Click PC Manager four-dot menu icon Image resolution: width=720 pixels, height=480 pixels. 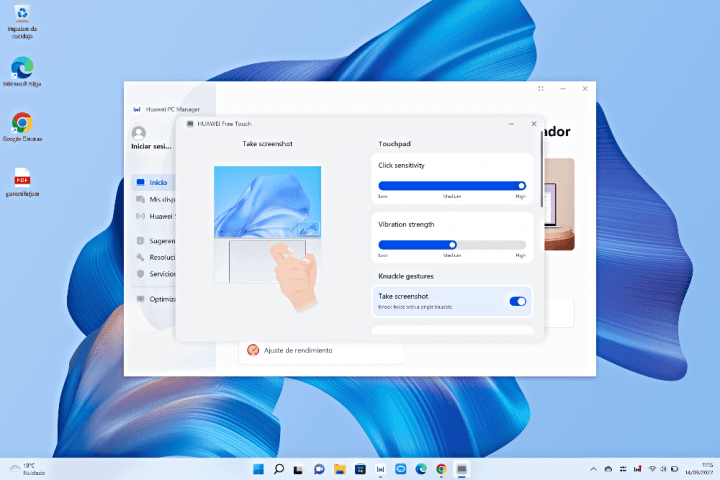click(x=540, y=89)
